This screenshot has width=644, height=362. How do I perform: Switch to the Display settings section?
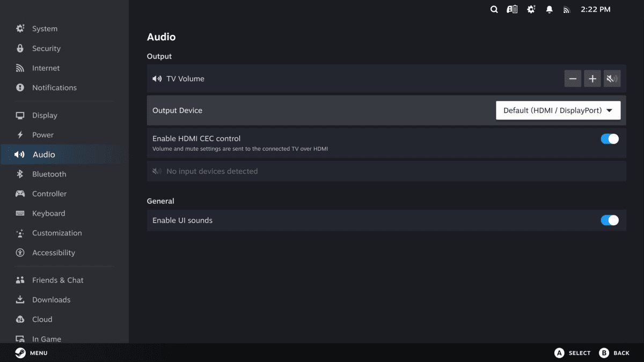click(64, 115)
